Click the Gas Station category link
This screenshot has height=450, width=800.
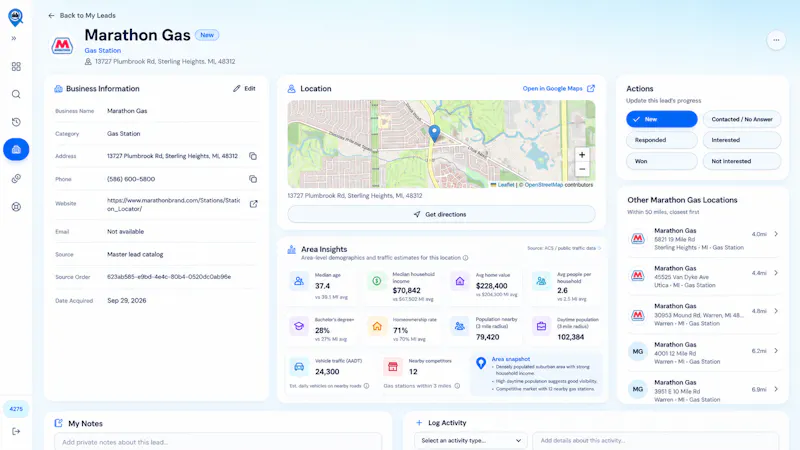[103, 51]
